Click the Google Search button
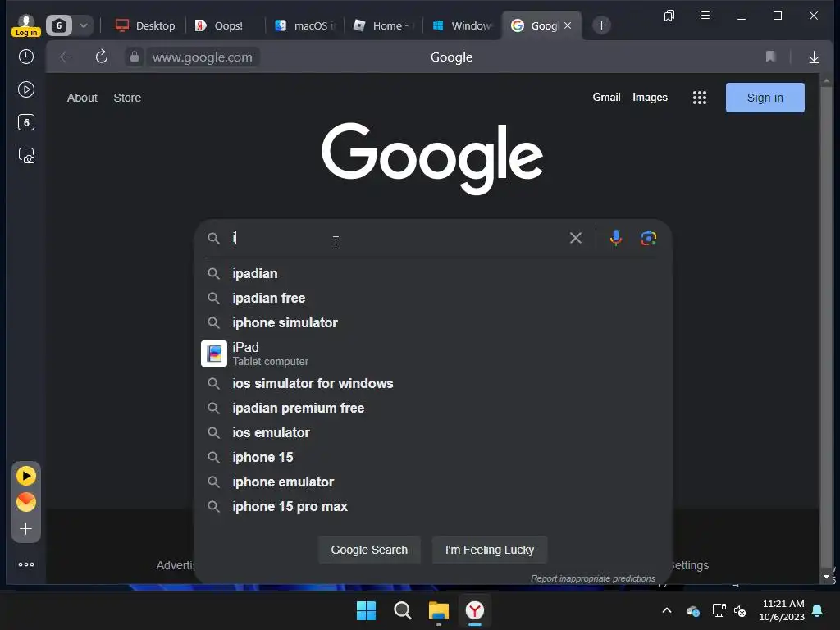This screenshot has height=630, width=840. (369, 550)
